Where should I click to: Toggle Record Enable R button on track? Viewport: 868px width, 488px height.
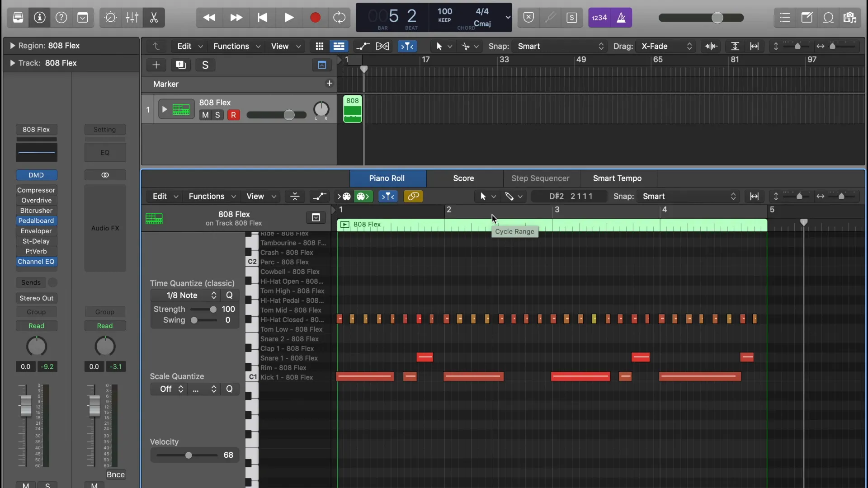[x=233, y=114]
